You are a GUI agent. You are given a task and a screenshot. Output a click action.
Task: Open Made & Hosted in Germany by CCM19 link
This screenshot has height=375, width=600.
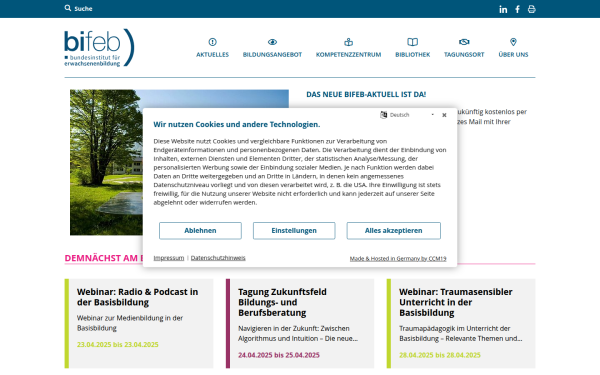click(x=398, y=259)
